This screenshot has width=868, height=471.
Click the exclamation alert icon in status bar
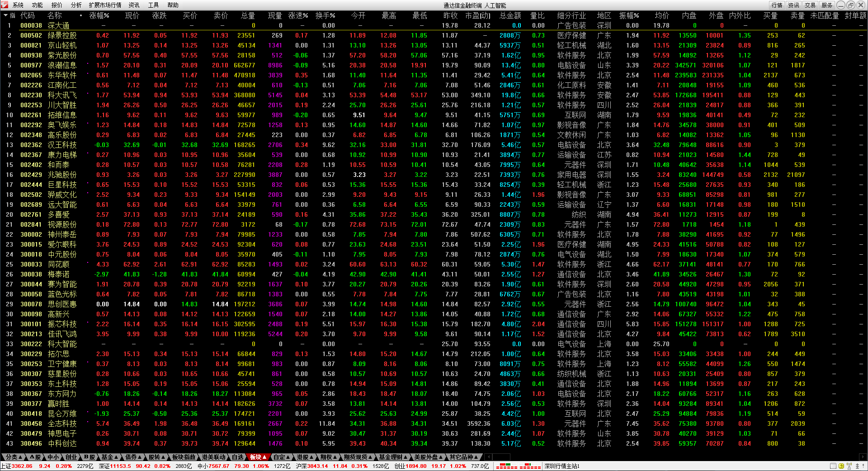click(x=863, y=466)
